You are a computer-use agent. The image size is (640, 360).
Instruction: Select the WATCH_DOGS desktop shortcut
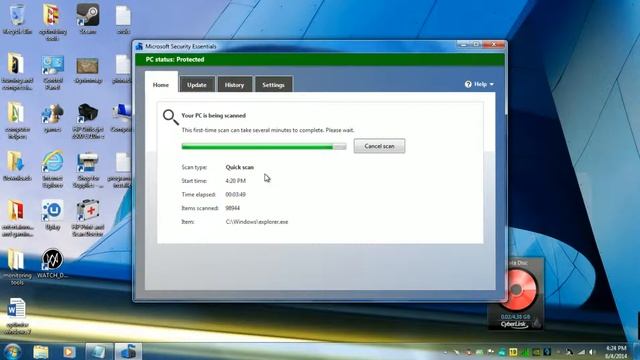[52, 264]
